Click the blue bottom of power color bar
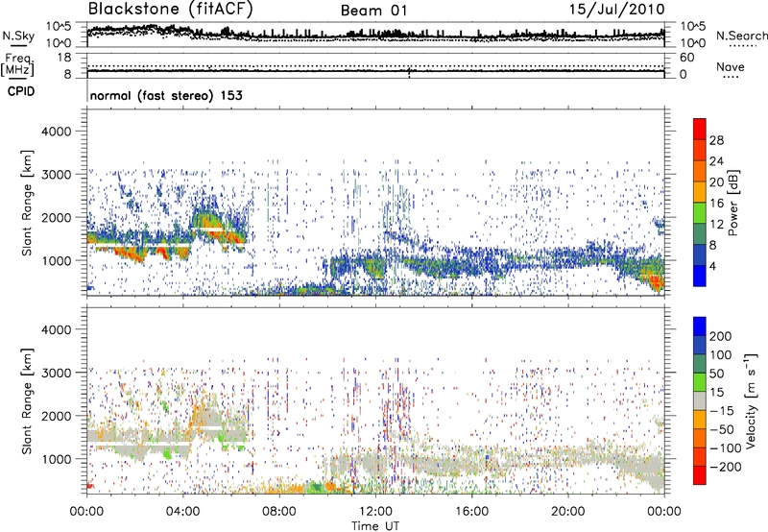 pos(700,276)
